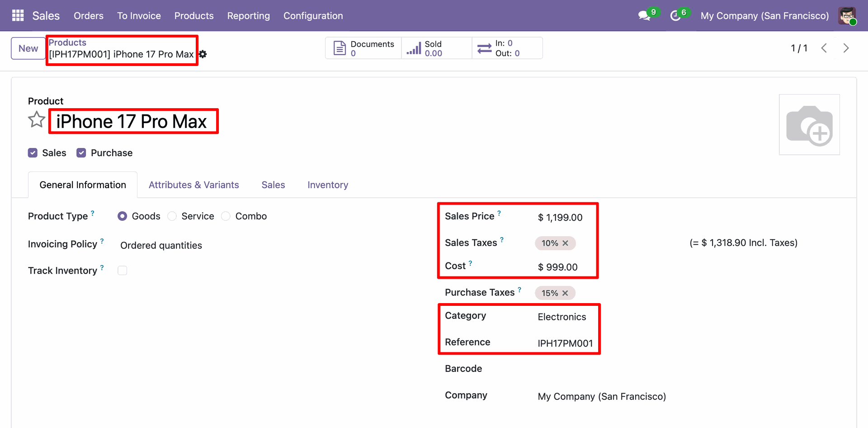Click the New button

pos(28,48)
